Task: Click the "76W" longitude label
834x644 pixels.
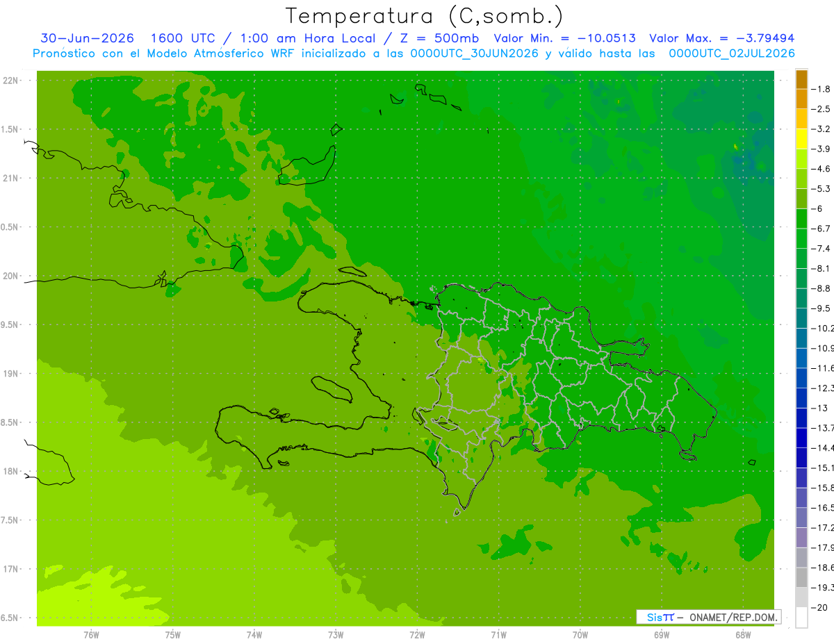Action: tap(91, 634)
